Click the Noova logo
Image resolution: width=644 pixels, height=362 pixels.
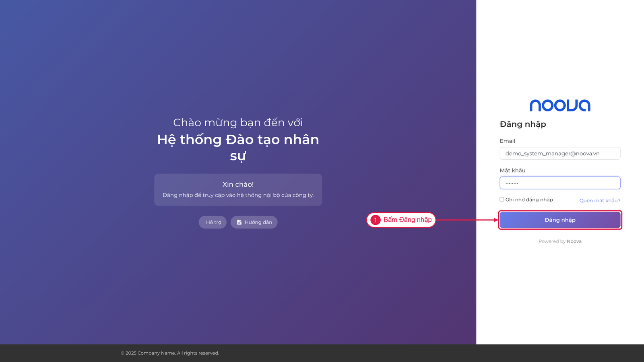560,105
